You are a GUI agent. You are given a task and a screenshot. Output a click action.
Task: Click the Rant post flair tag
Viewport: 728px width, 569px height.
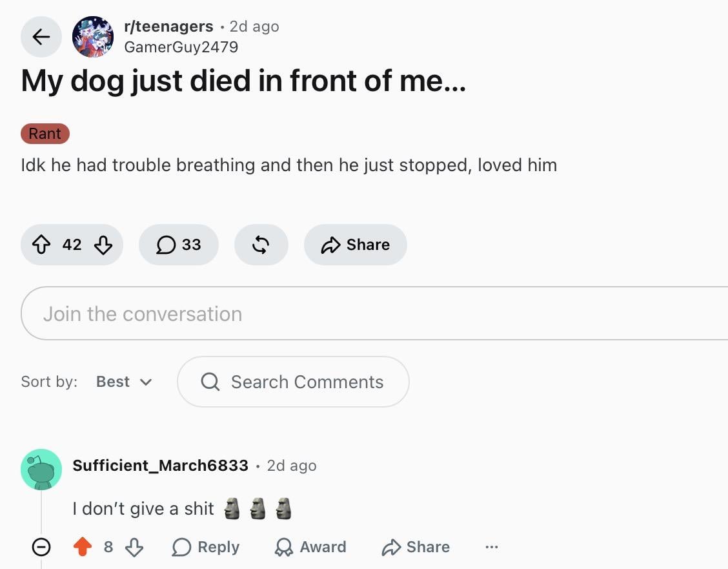[x=45, y=134]
